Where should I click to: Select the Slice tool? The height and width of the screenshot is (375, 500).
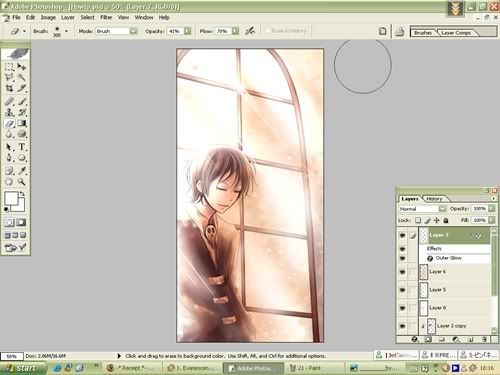tap(22, 88)
